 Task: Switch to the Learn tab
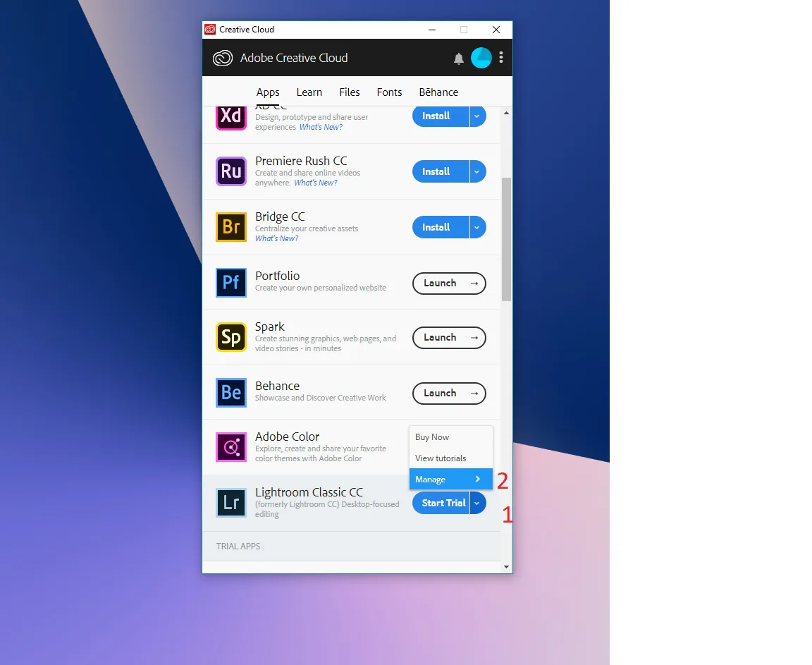pyautogui.click(x=309, y=92)
